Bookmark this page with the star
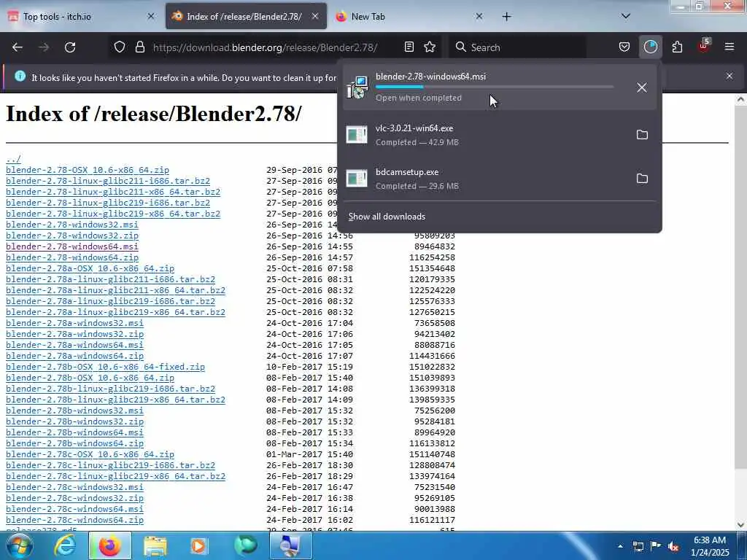Screen dimensions: 747x560 click(x=430, y=47)
